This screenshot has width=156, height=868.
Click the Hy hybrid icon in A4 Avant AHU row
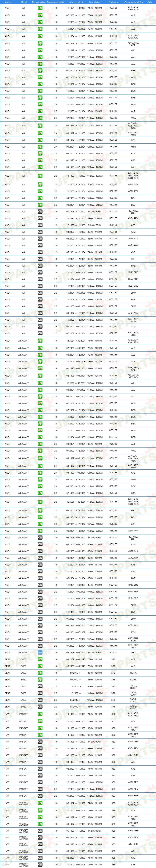click(40, 653)
